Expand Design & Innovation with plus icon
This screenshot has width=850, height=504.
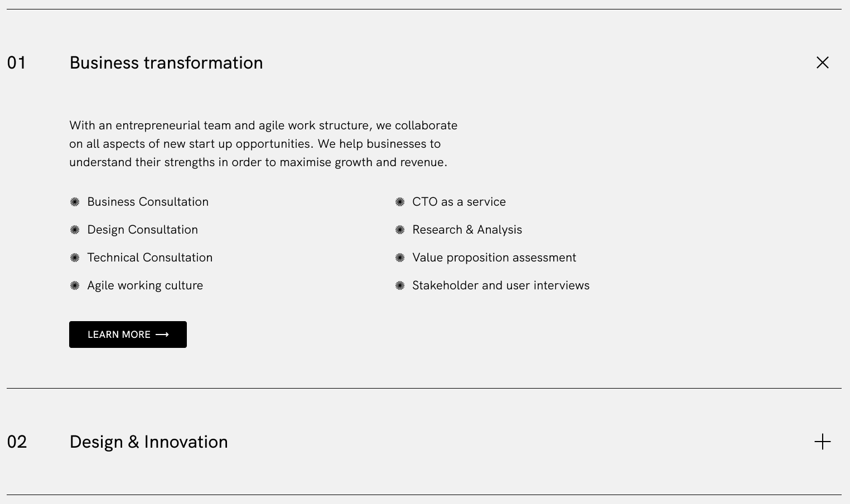click(x=822, y=442)
